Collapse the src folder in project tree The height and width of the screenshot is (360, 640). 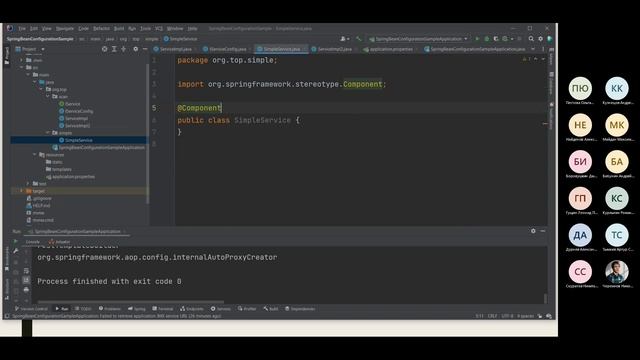(x=22, y=67)
